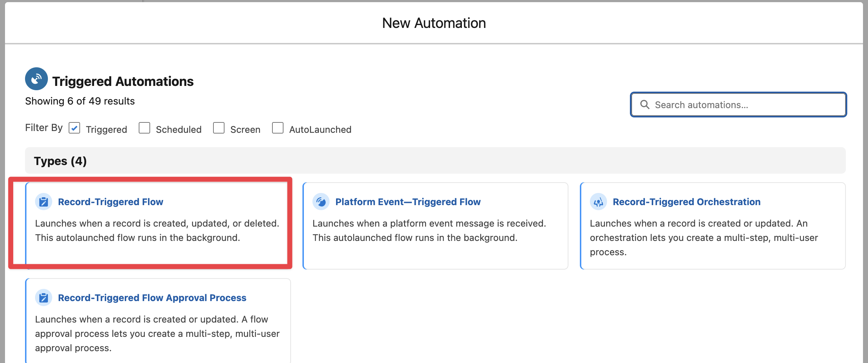This screenshot has width=868, height=363.
Task: Tick the Screen filter checkbox
Action: pos(219,128)
